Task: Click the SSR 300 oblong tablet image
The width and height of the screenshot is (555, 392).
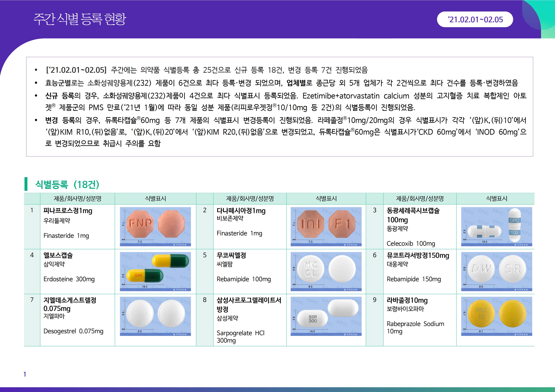Action: [x=326, y=316]
